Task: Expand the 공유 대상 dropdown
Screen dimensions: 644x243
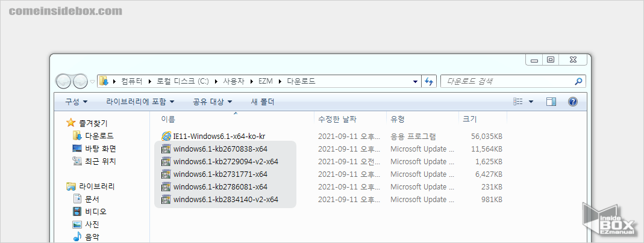Action: click(212, 102)
